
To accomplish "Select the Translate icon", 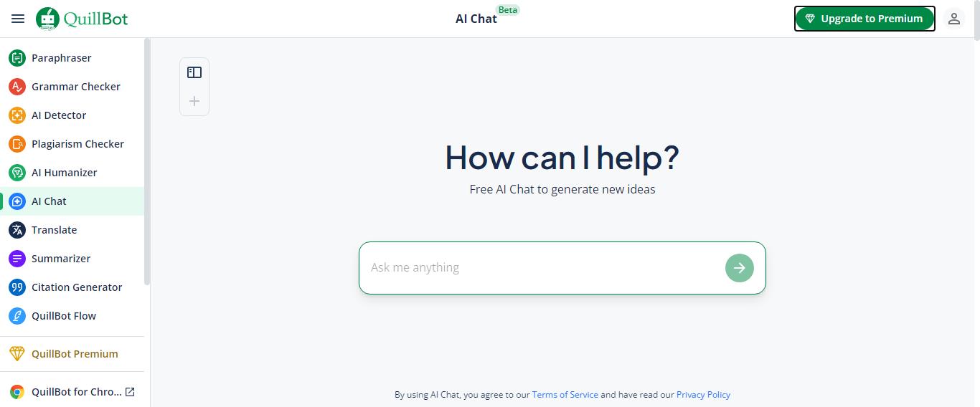I will point(17,230).
